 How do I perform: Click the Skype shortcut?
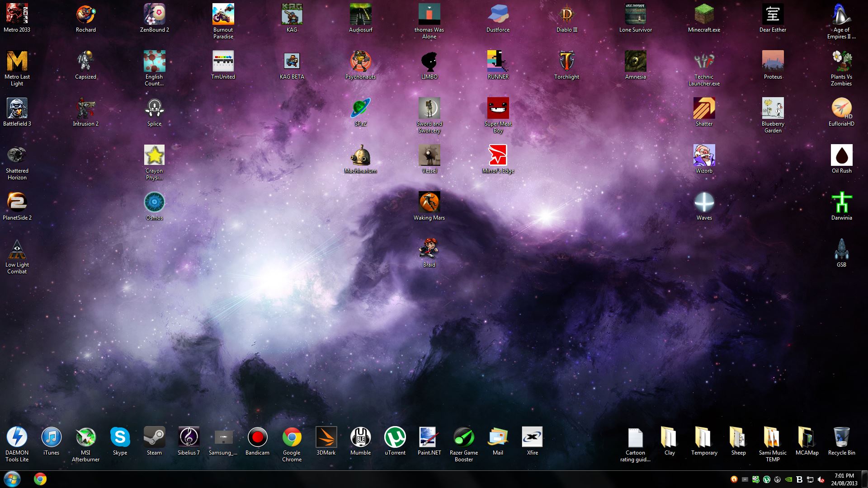(120, 442)
